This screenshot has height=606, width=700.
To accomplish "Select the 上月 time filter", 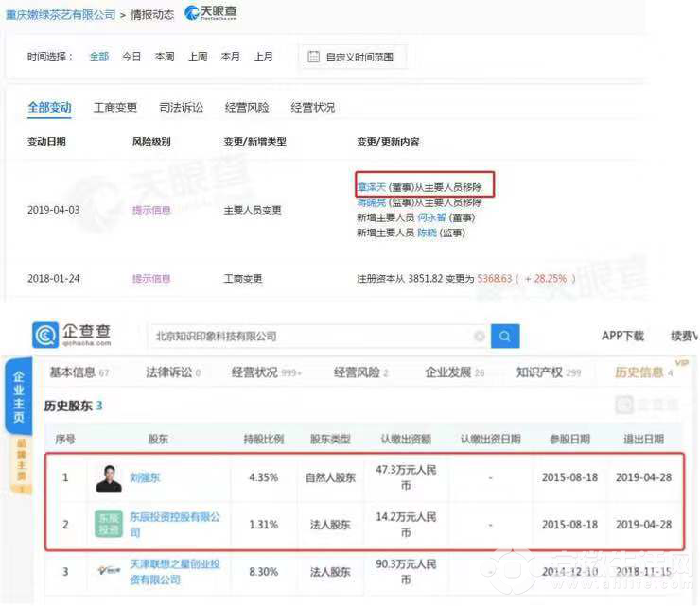I will tap(263, 56).
